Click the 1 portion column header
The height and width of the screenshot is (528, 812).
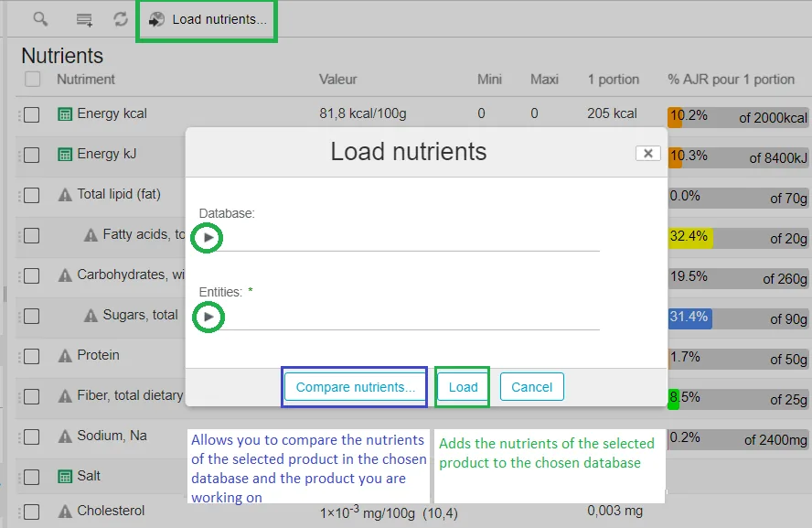click(614, 80)
